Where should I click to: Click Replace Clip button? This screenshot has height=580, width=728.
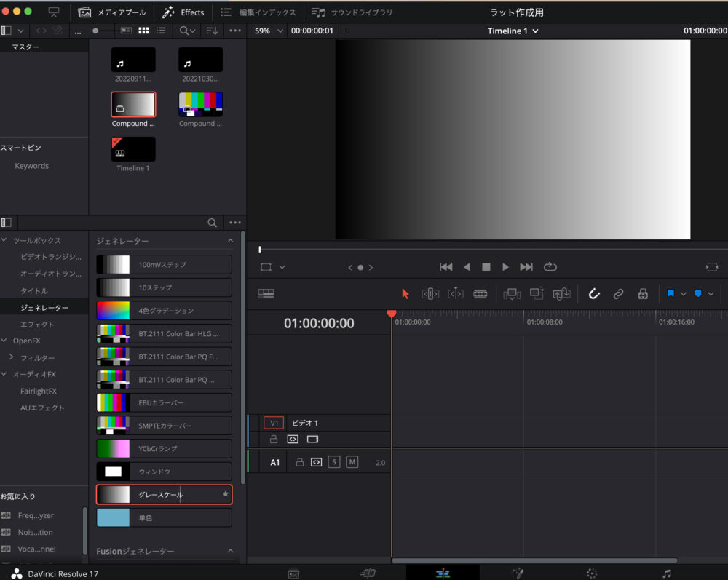tap(561, 294)
